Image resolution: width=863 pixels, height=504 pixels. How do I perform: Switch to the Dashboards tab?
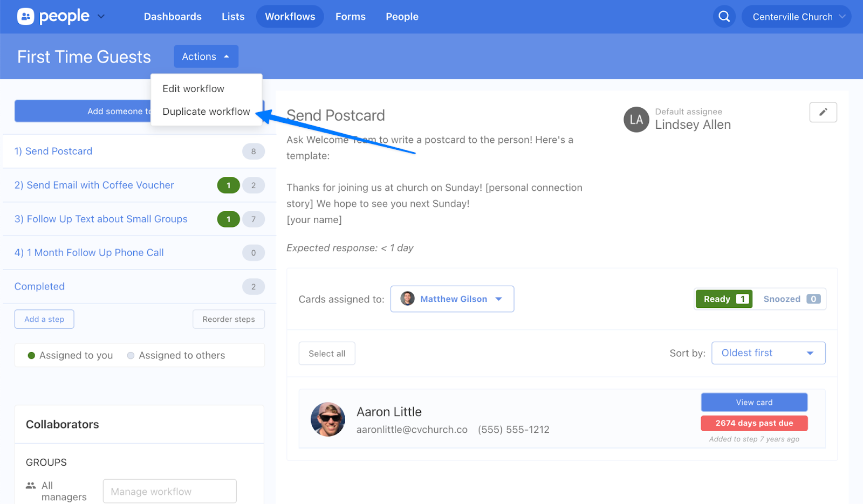173,17
